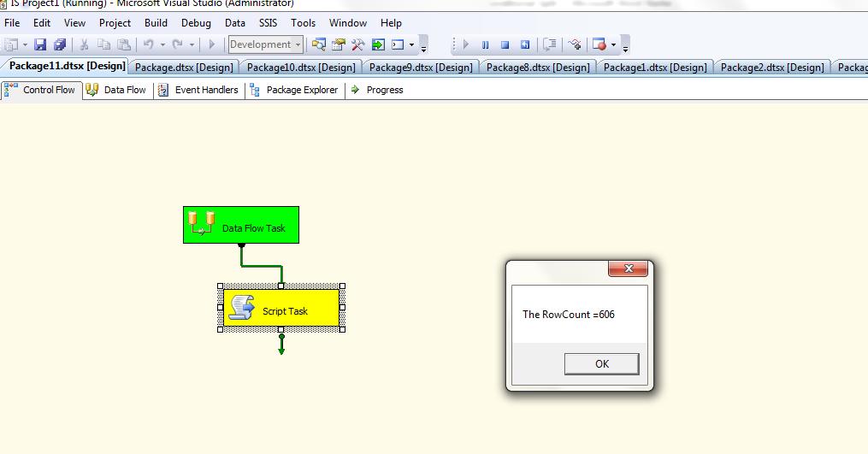Open the SSIS menu
868x454 pixels.
pos(268,23)
